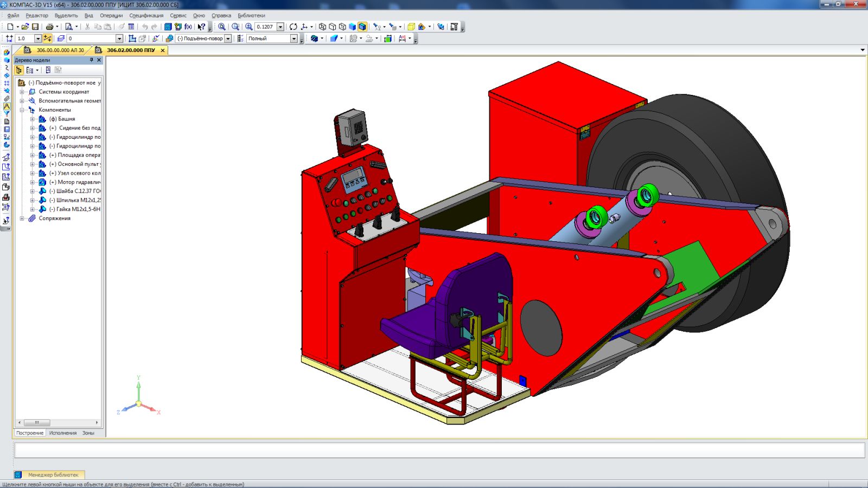The width and height of the screenshot is (868, 488).
Task: Click the Open file folder icon
Action: pyautogui.click(x=25, y=27)
